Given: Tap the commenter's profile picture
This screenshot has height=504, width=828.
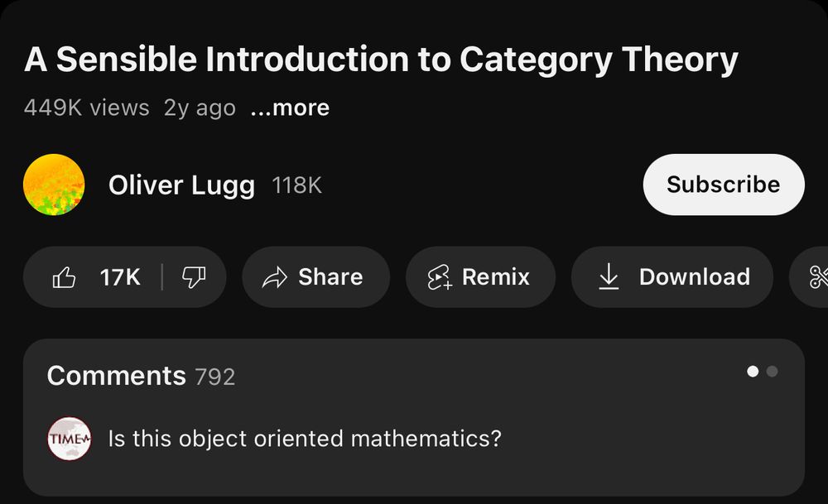Looking at the screenshot, I should pyautogui.click(x=69, y=439).
